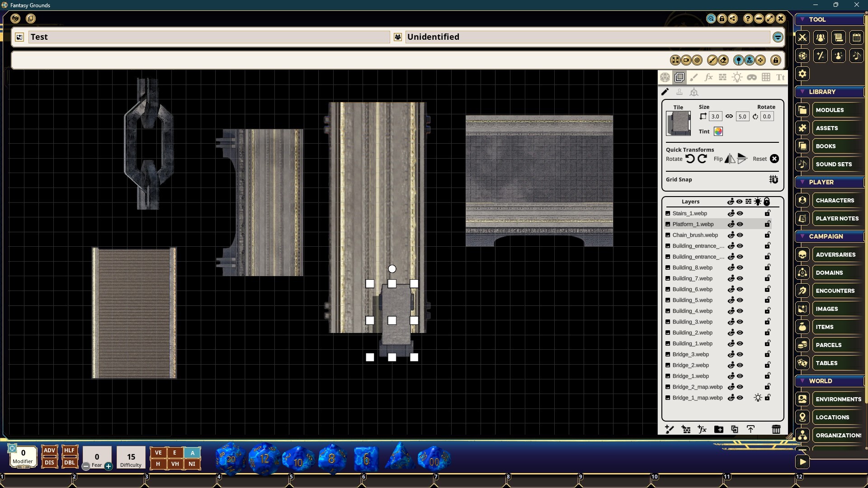The image size is (868, 488).
Task: Toggle Grid Snap magnet
Action: click(774, 179)
